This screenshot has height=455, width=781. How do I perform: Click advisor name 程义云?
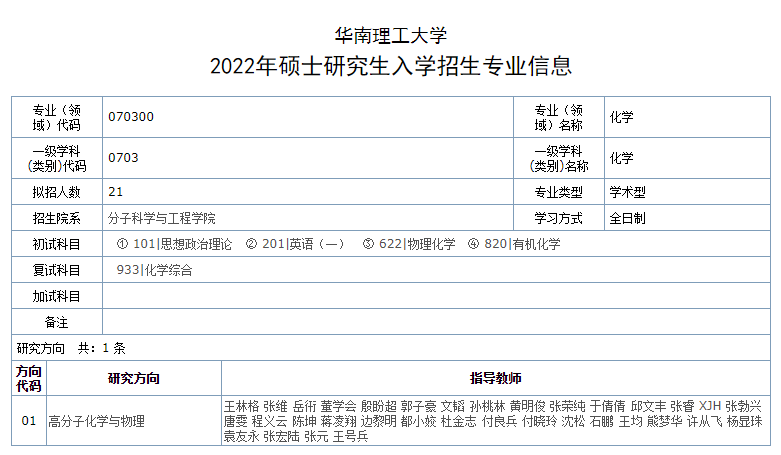tap(269, 422)
